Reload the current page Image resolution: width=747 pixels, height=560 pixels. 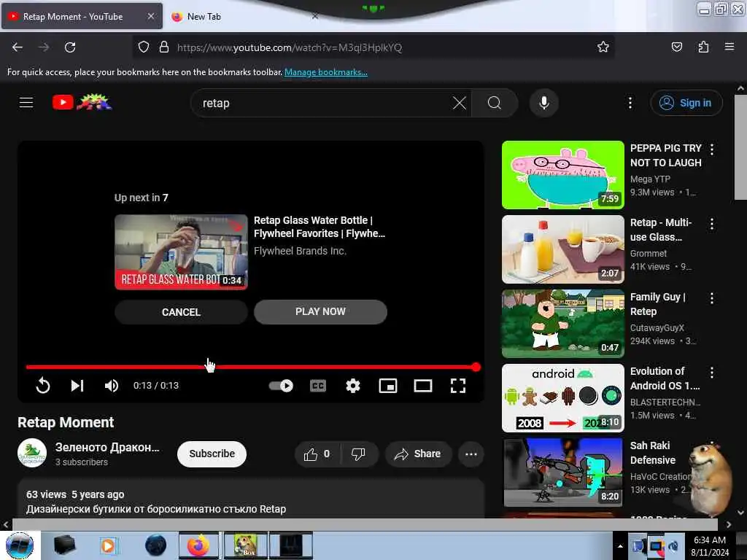point(70,47)
